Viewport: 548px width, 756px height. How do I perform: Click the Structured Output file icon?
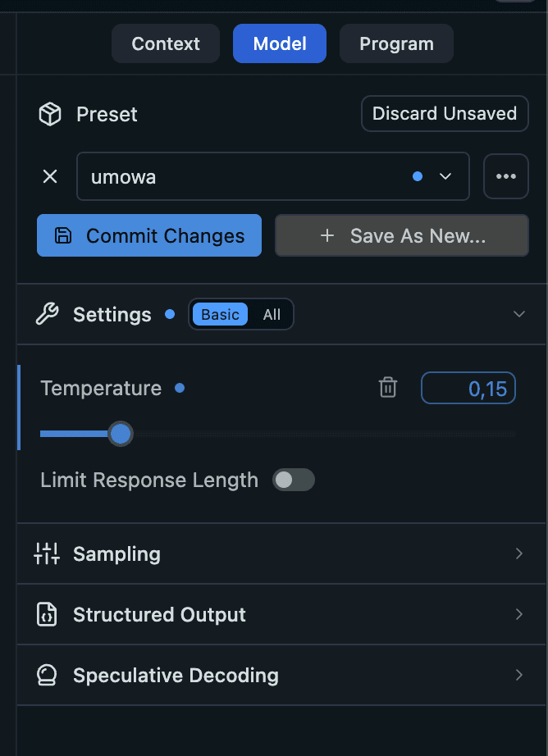(47, 614)
